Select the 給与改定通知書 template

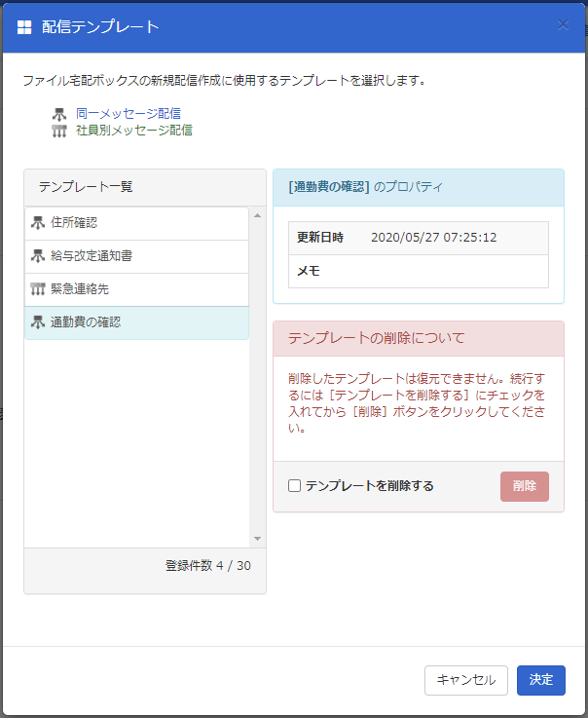point(137,256)
